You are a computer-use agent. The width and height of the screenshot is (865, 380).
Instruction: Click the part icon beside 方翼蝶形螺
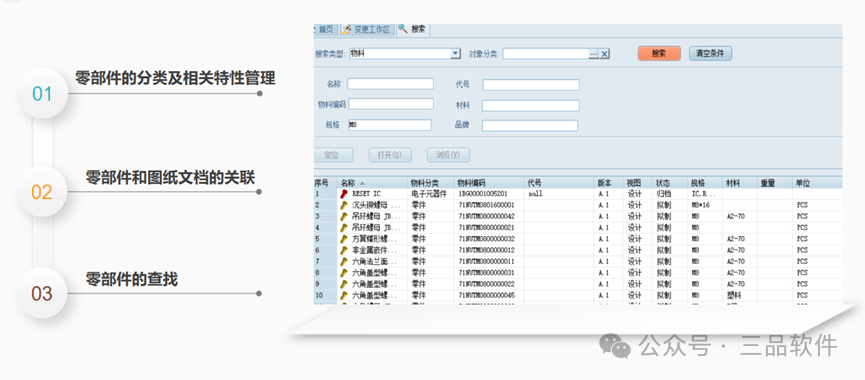point(345,239)
